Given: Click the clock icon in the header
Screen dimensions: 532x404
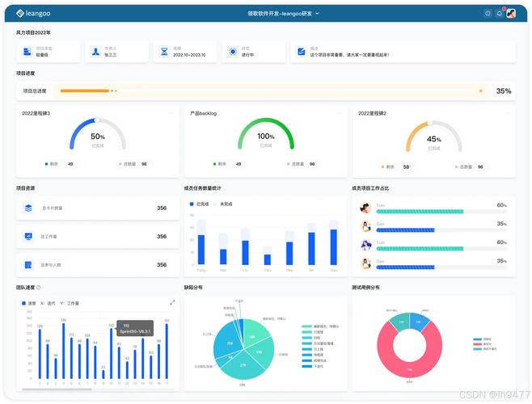Looking at the screenshot, I should point(488,13).
